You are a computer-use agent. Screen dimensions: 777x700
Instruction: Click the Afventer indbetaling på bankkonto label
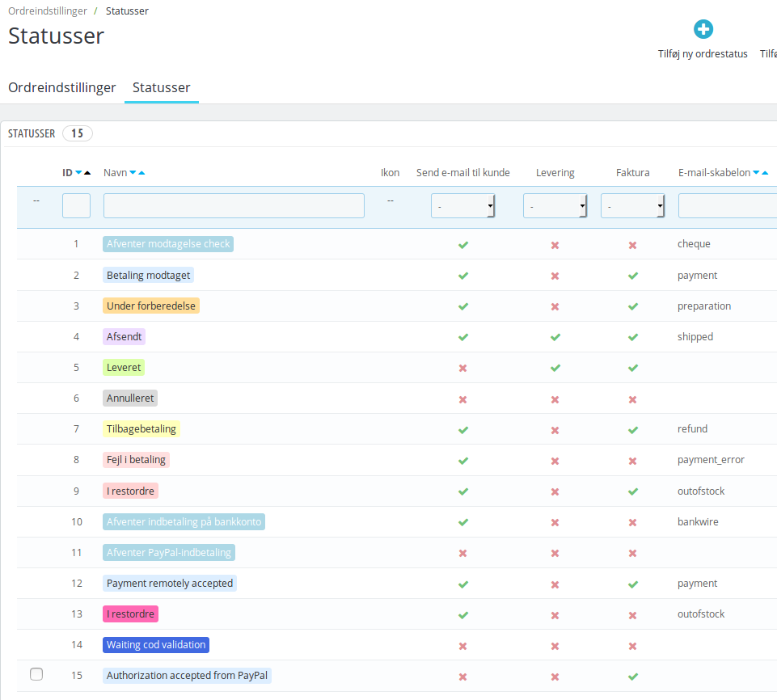point(184,521)
